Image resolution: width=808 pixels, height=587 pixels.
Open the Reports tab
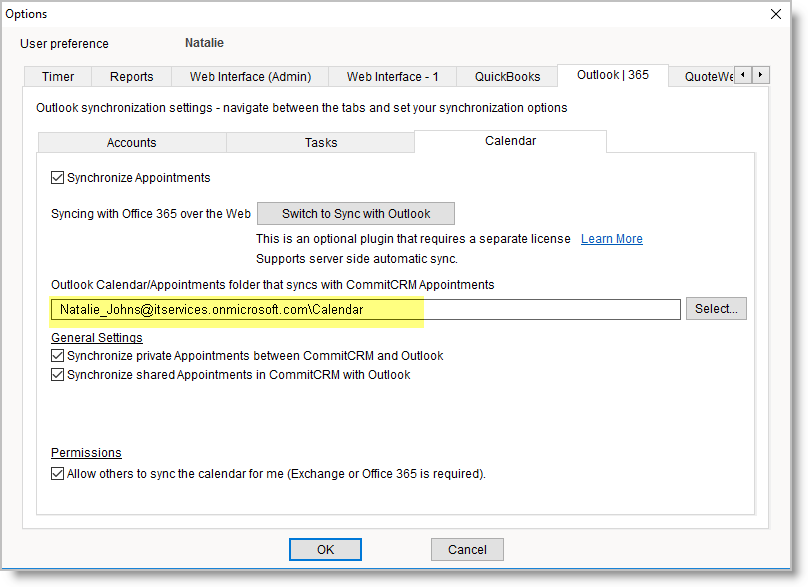click(131, 77)
